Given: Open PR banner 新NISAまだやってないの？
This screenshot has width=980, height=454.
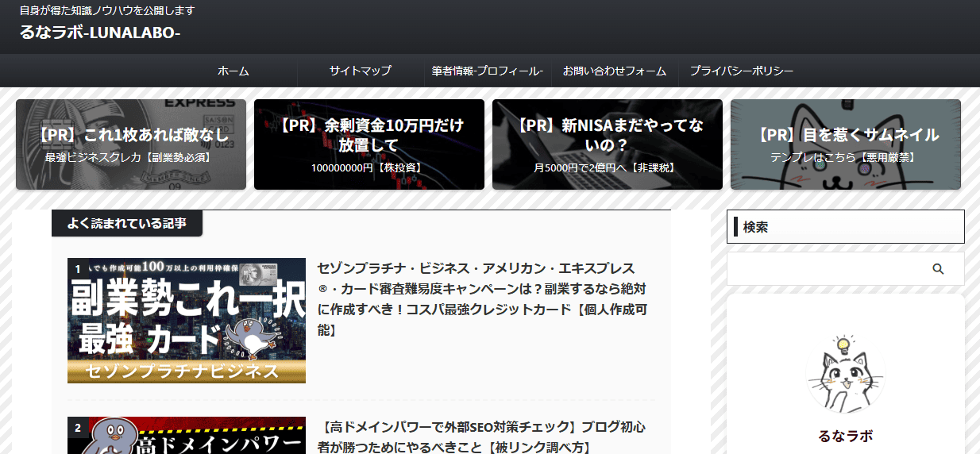Looking at the screenshot, I should click(x=607, y=144).
